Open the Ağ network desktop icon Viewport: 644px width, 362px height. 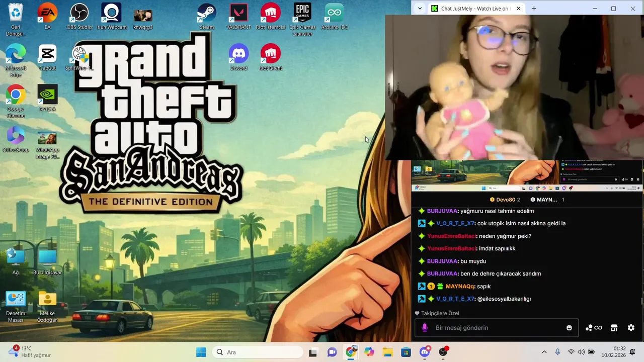(16, 261)
